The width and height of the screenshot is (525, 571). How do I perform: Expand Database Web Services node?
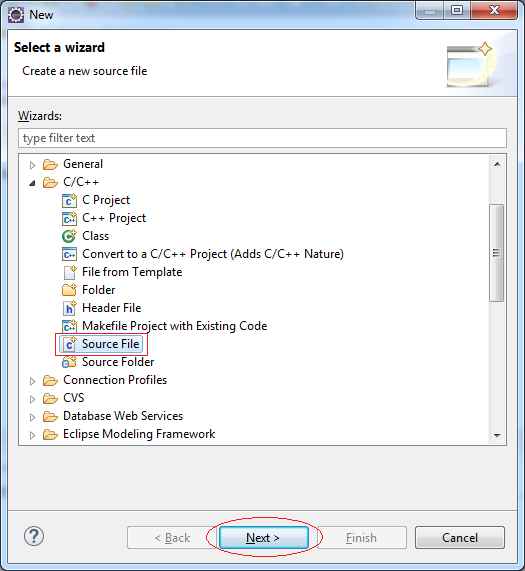point(32,417)
